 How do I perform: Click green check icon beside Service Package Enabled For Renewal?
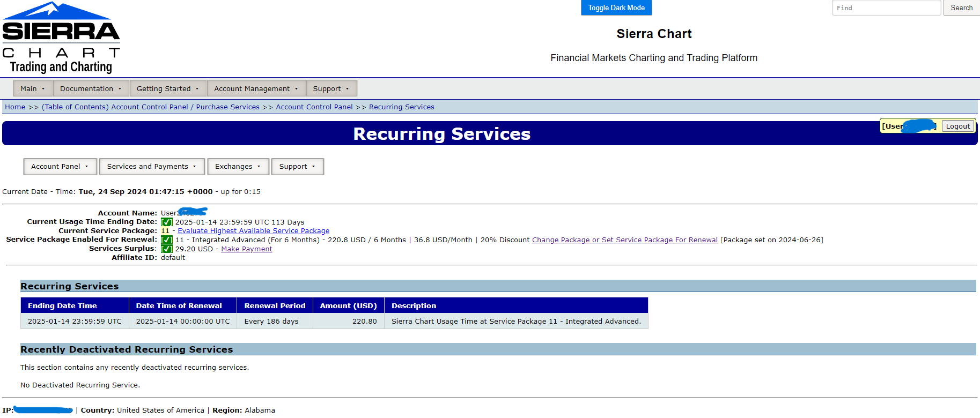(167, 240)
